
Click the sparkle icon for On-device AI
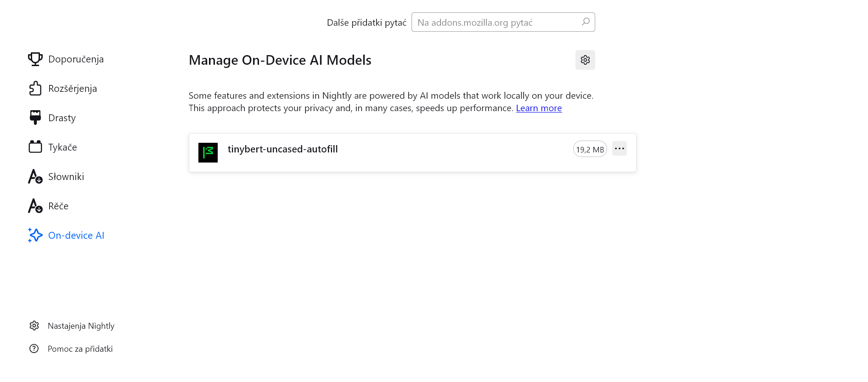point(35,235)
